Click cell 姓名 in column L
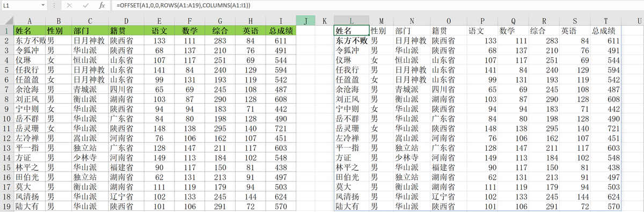Image resolution: width=644 pixels, height=212 pixels. (352, 31)
